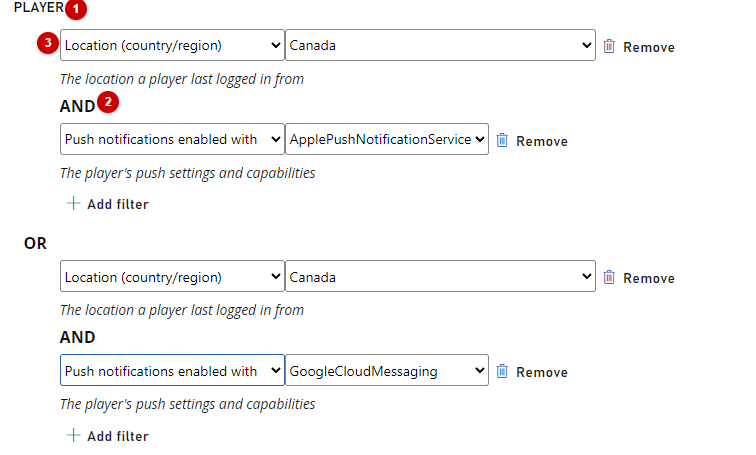Open Push notifications dropdown next to ApplePushNotificationService

coord(172,139)
